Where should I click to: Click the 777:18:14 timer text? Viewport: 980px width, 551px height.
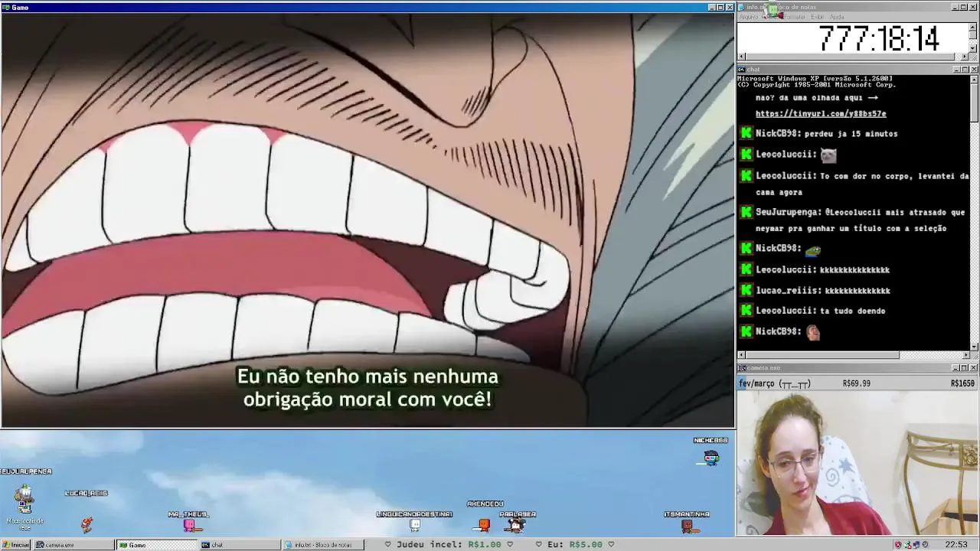pyautogui.click(x=879, y=38)
